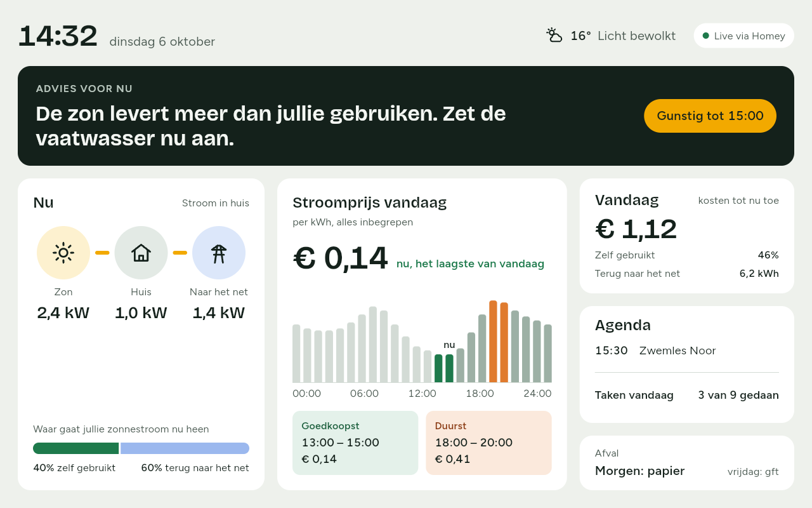Click the first orange peak price bar
Image resolution: width=812 pixels, height=508 pixels.
coord(493,342)
